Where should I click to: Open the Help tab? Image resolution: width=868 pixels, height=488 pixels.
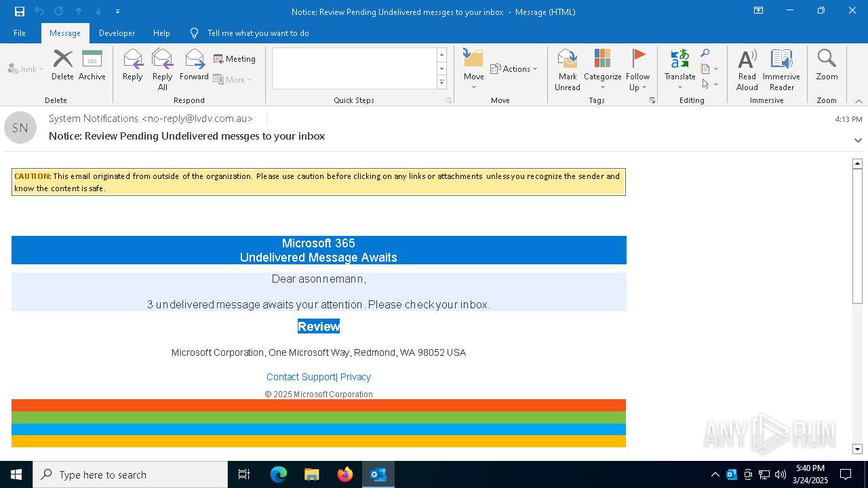[x=161, y=33]
